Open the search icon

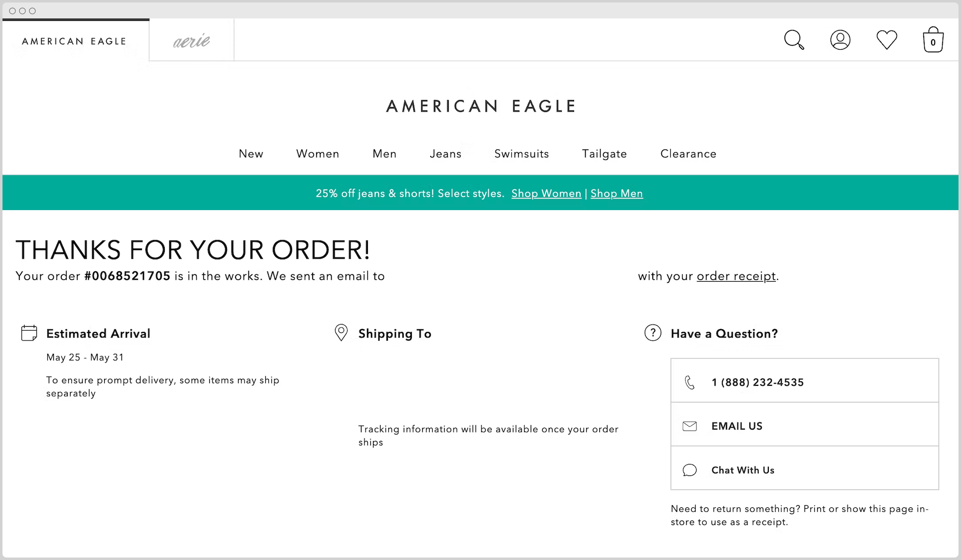point(794,40)
